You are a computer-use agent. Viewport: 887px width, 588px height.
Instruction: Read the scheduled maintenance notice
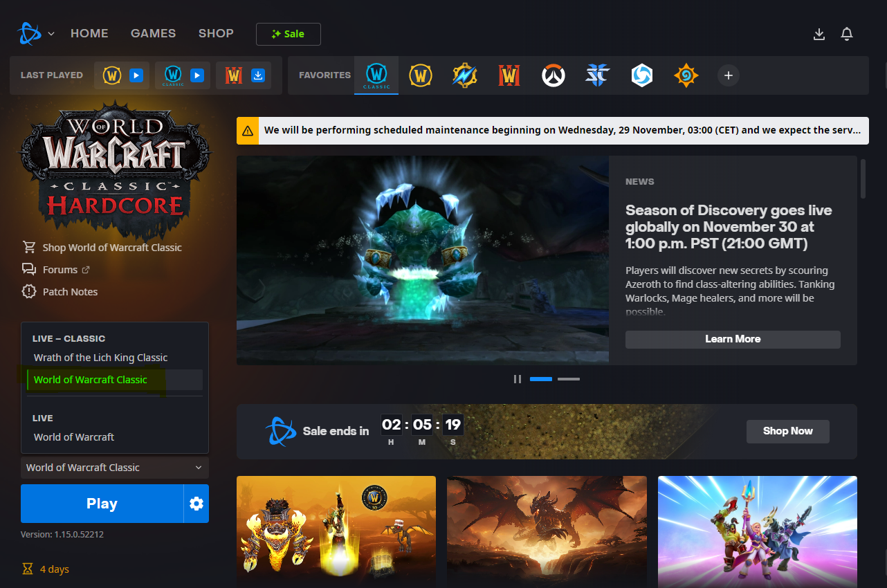click(x=563, y=130)
